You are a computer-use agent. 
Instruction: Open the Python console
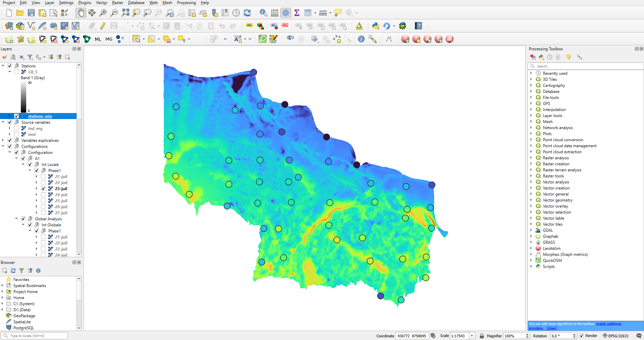point(376,26)
